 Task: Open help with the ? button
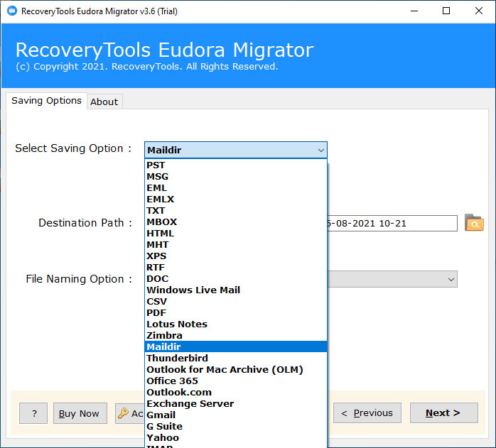pos(33,413)
